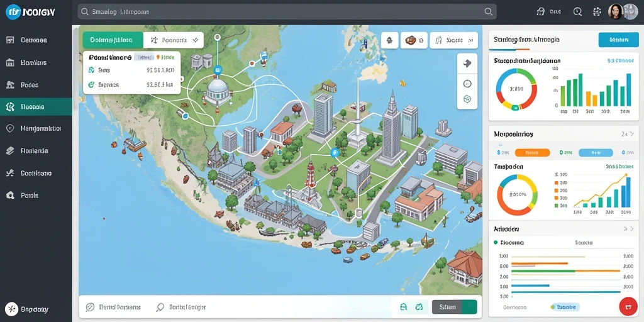Select the highlighted green item in left sidebar

(36, 107)
